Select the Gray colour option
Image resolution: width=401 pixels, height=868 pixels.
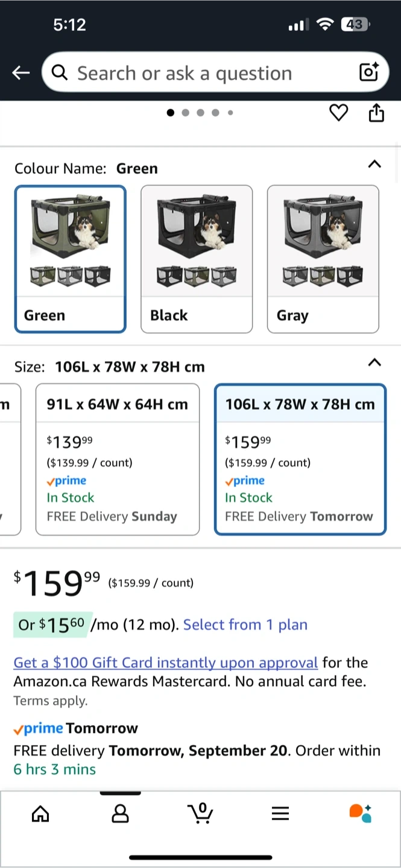point(323,259)
